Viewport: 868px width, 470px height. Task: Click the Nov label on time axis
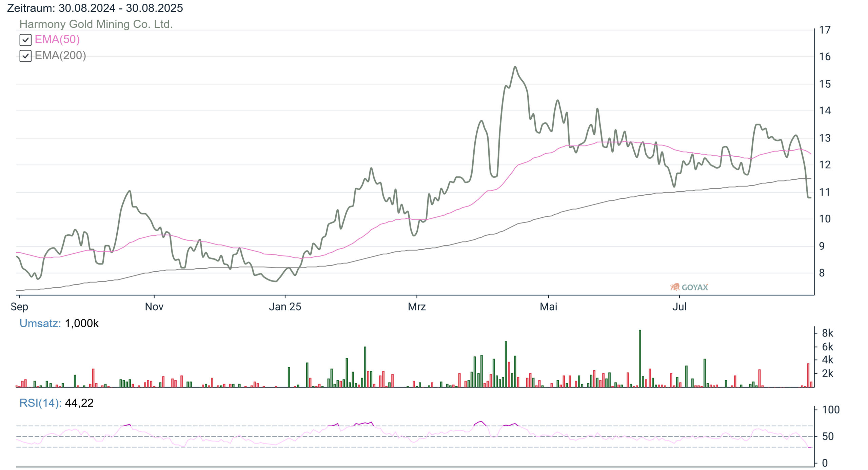coord(154,307)
